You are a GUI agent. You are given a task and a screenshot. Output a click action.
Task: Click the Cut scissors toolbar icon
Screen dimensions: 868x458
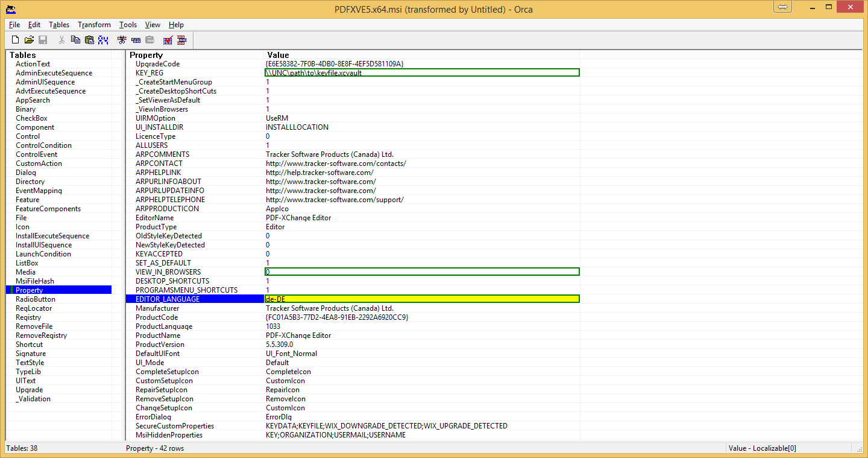(x=61, y=40)
